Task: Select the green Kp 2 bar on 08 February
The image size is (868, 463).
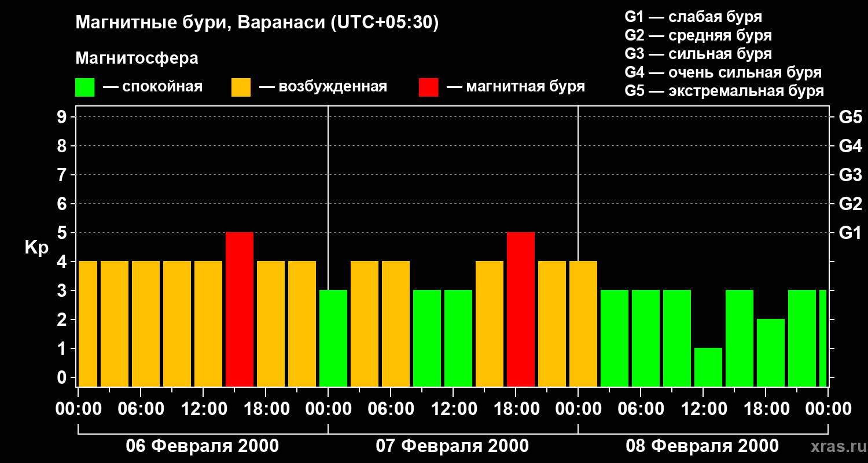Action: (x=771, y=353)
